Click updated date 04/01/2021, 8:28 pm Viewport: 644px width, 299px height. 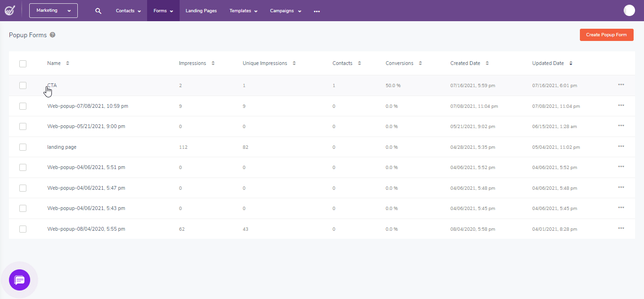(x=555, y=229)
